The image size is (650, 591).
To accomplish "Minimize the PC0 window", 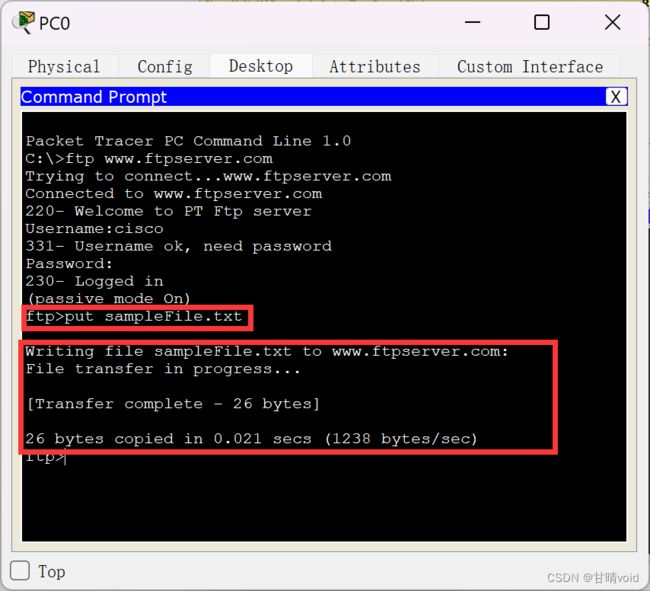I will (x=473, y=22).
